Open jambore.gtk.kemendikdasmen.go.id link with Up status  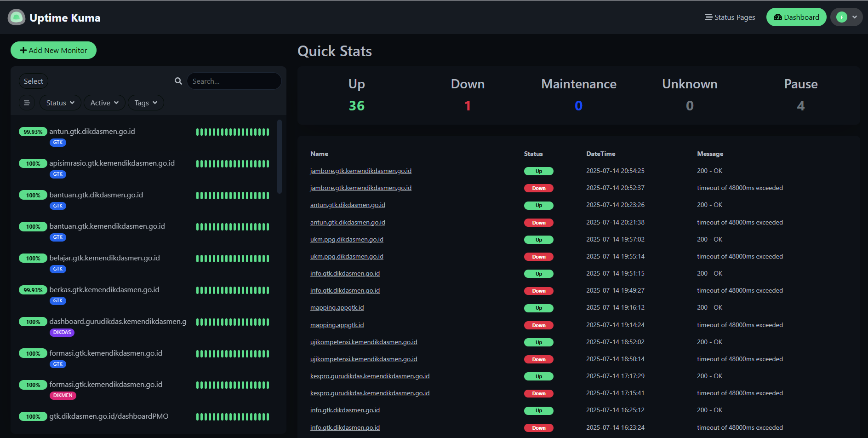[x=360, y=171]
